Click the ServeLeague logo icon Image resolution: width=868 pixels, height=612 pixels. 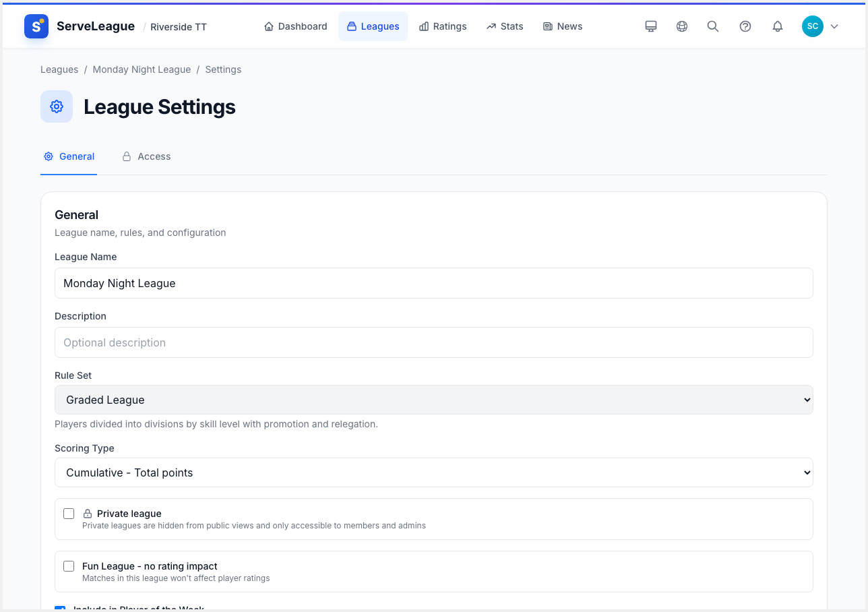[x=36, y=26]
